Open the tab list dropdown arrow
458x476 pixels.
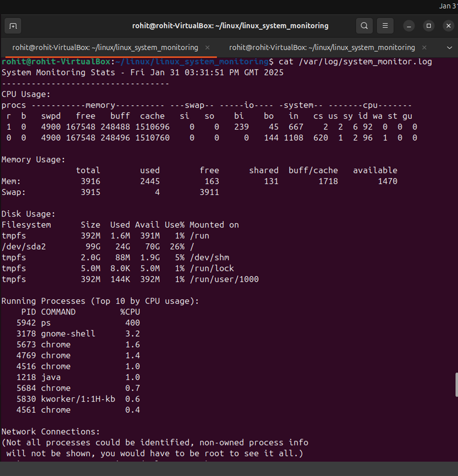point(449,48)
